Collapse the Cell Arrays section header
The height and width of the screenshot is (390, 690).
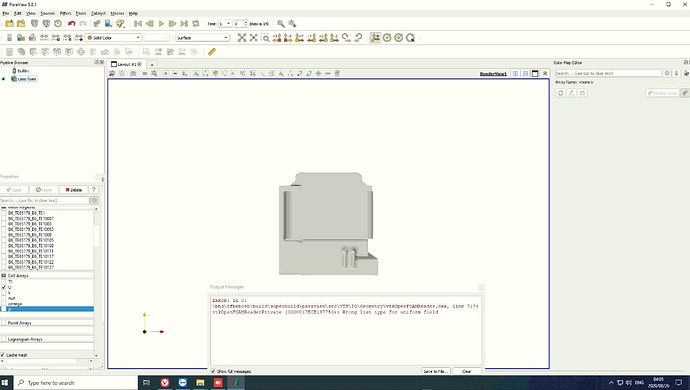click(46, 276)
